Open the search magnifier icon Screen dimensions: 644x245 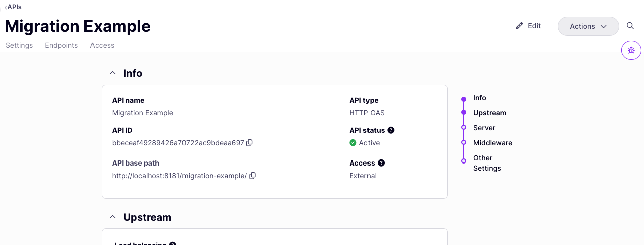(x=630, y=26)
